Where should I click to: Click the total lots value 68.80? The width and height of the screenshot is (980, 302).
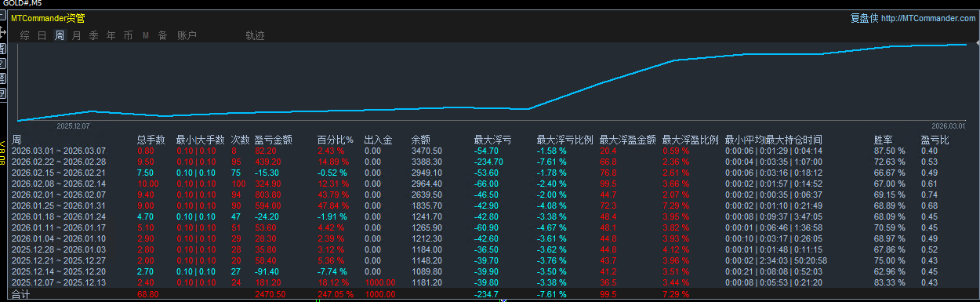click(x=147, y=295)
